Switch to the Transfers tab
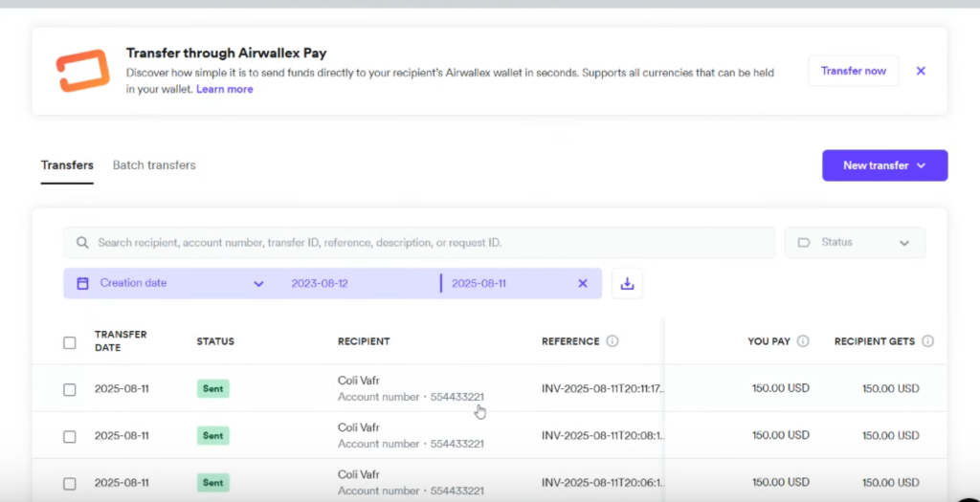The image size is (980, 502). (x=67, y=165)
